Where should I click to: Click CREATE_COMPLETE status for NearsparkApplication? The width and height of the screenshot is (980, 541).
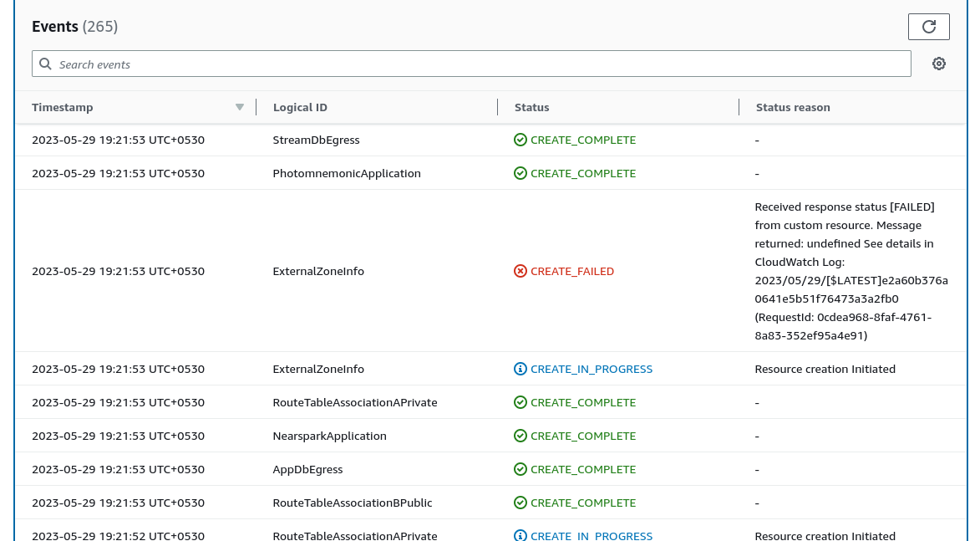583,436
